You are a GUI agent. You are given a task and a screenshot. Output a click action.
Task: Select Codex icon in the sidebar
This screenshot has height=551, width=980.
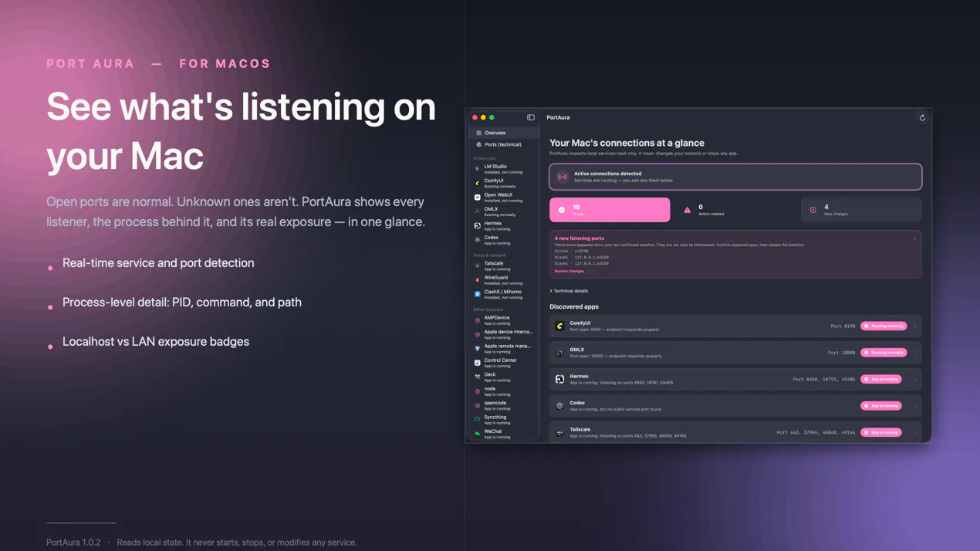[478, 240]
